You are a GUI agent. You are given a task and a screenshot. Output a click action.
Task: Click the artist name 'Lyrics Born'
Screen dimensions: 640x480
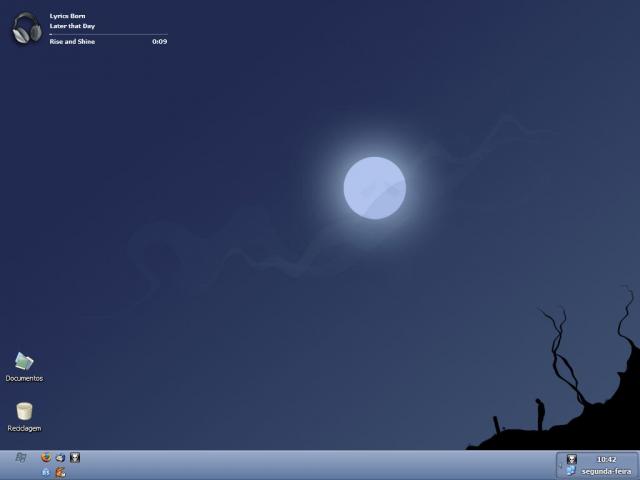click(67, 16)
